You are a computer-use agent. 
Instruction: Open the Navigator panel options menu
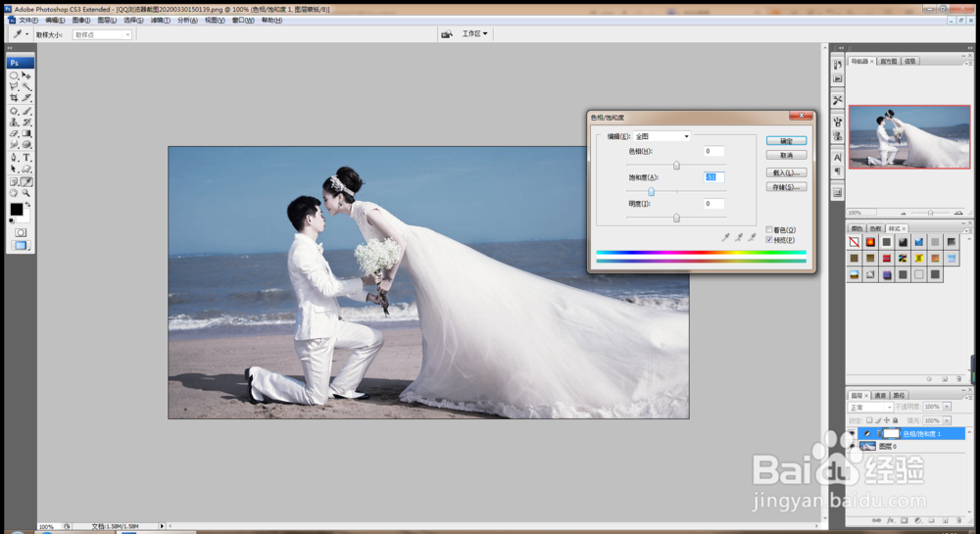[x=968, y=63]
